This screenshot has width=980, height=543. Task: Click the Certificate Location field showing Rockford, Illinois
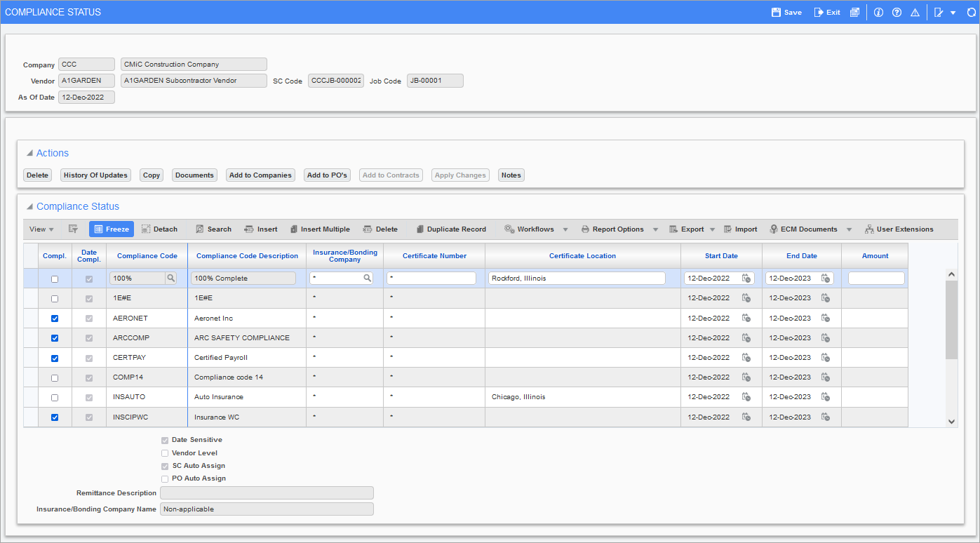point(577,278)
